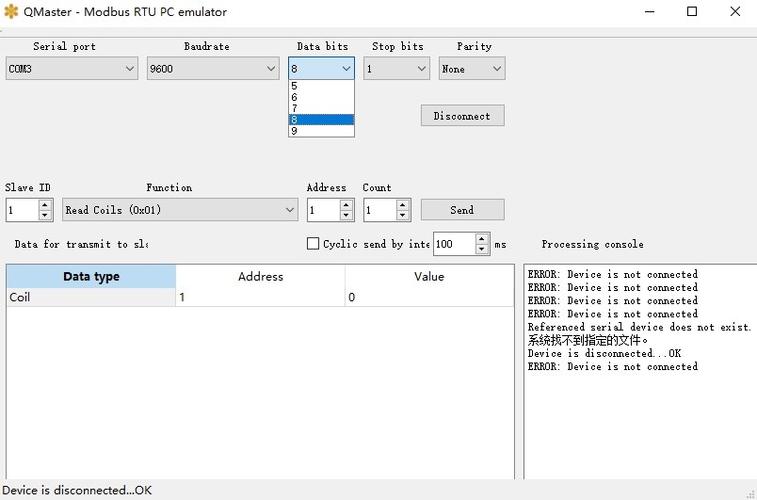This screenshot has height=500, width=757.
Task: Open the Parity None dropdown
Action: 472,69
